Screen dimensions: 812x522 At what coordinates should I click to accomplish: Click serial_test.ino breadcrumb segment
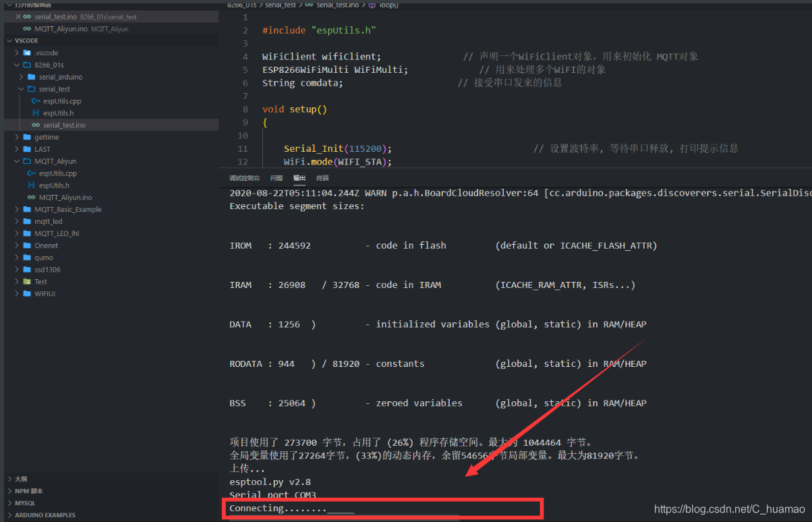click(337, 5)
